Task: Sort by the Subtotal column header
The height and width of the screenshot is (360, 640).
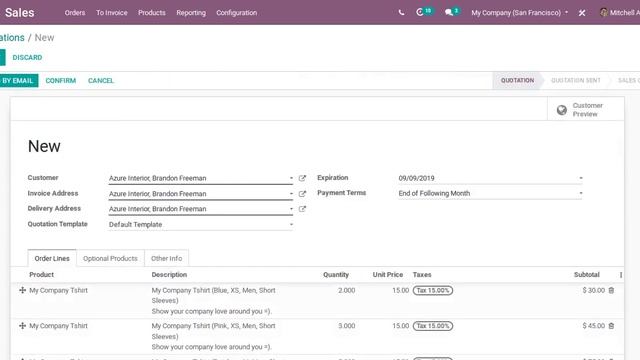Action: coord(587,275)
